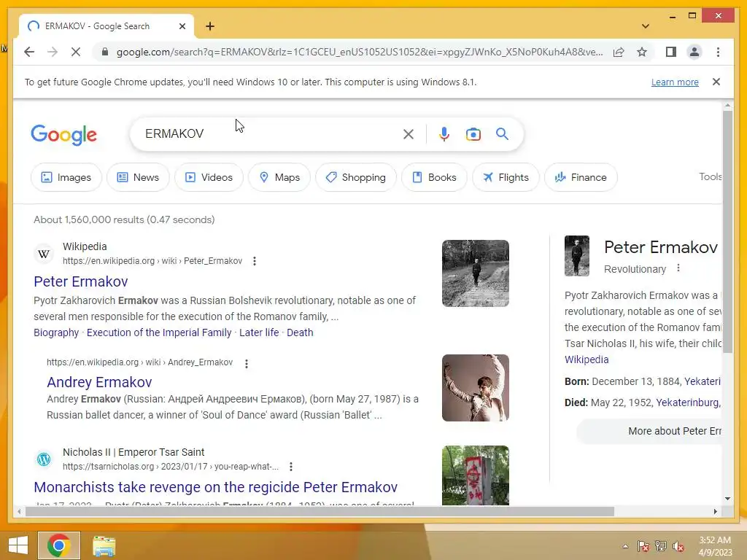Open the knowledge panel Wikipedia link
This screenshot has width=747, height=560.
pyautogui.click(x=587, y=359)
